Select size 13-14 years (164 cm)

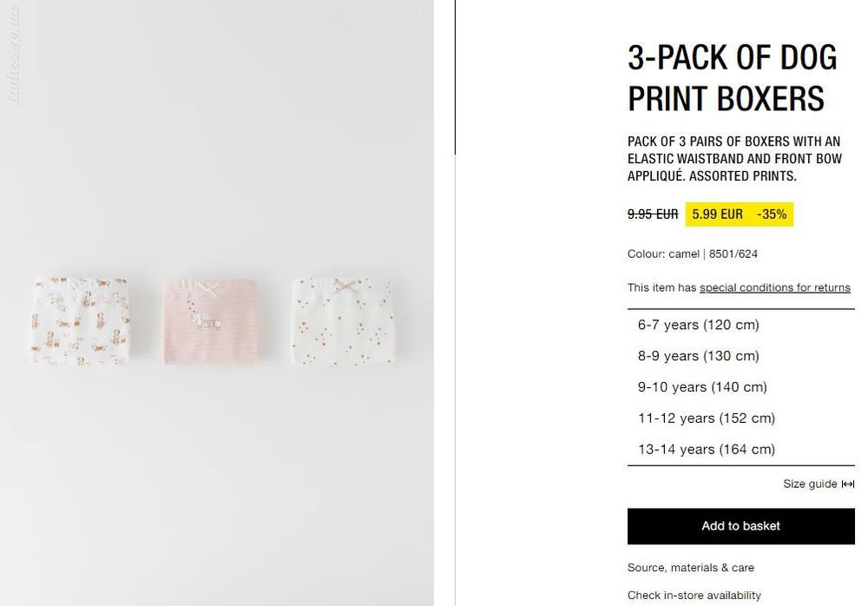click(740, 449)
